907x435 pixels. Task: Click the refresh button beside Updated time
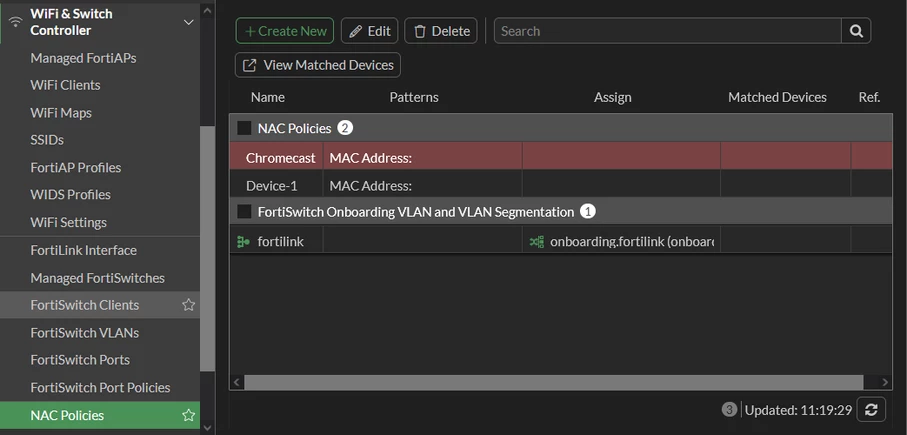[871, 410]
